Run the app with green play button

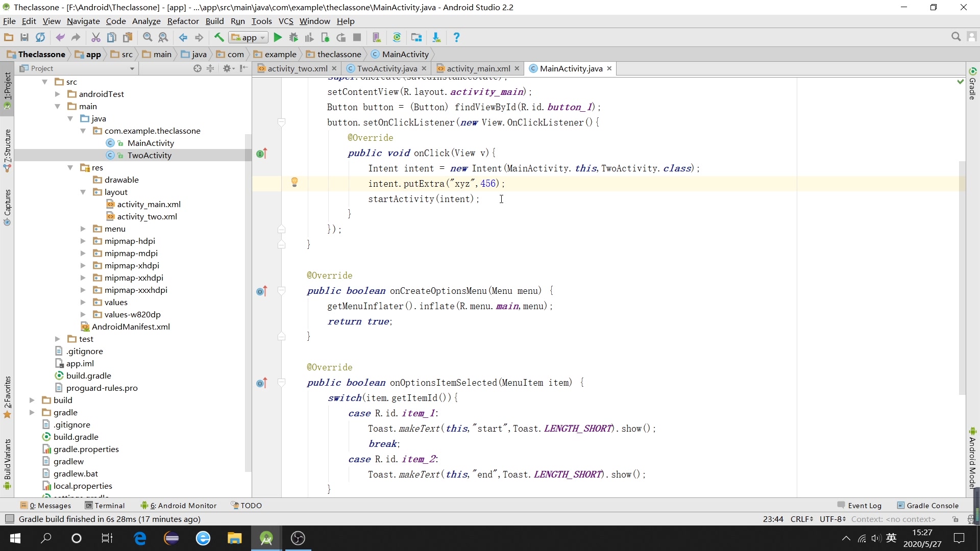pos(278,37)
